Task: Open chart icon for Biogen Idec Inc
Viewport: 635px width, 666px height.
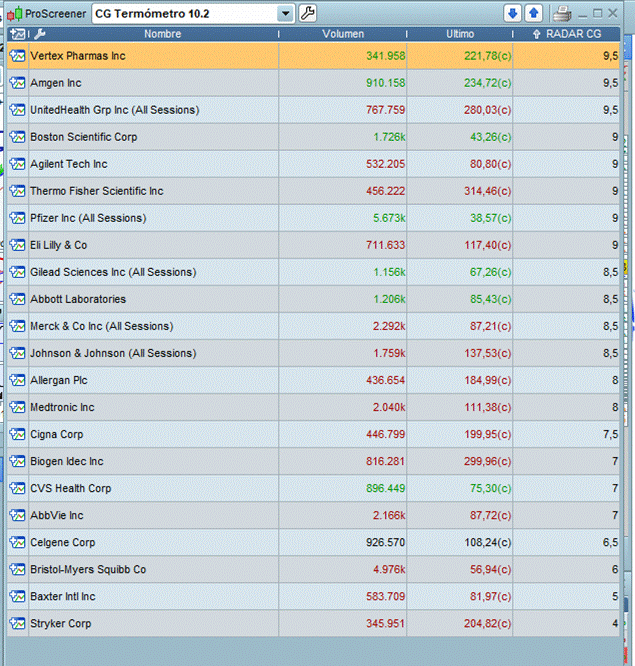Action: (17, 461)
